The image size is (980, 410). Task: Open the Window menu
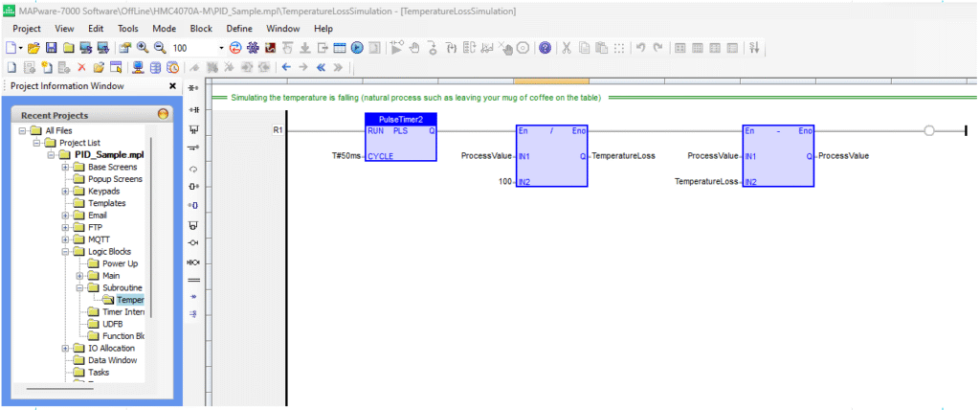[x=283, y=28]
